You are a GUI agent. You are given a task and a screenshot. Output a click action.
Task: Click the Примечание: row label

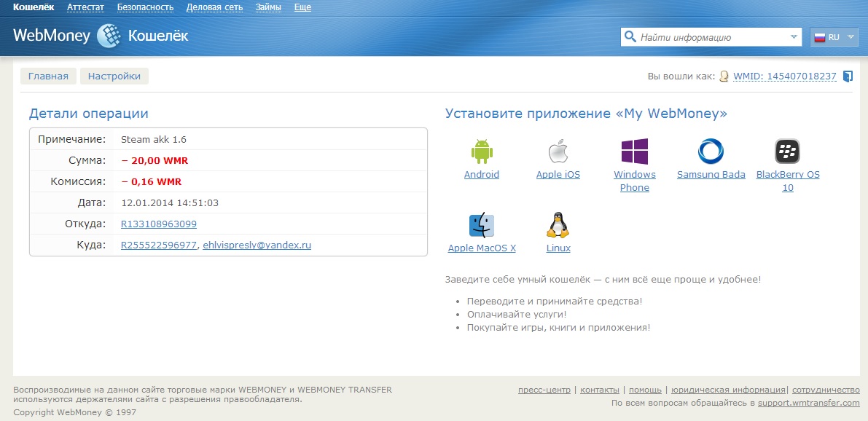tap(72, 139)
